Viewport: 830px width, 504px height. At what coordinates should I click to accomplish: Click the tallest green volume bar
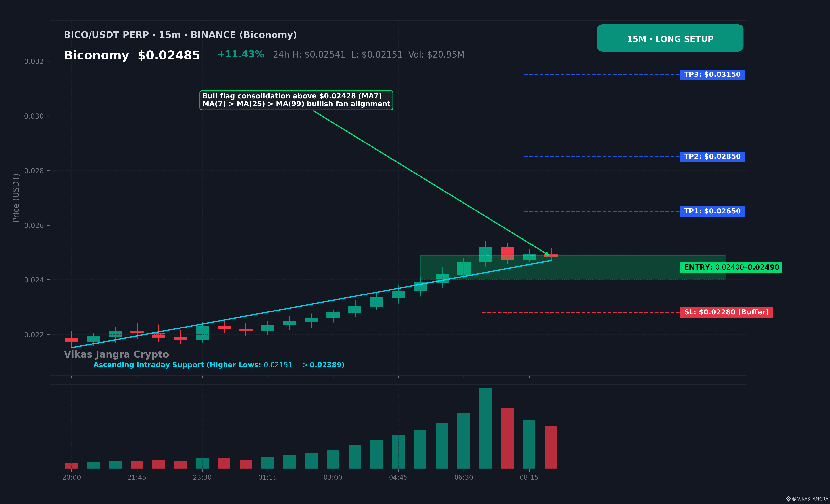point(485,428)
